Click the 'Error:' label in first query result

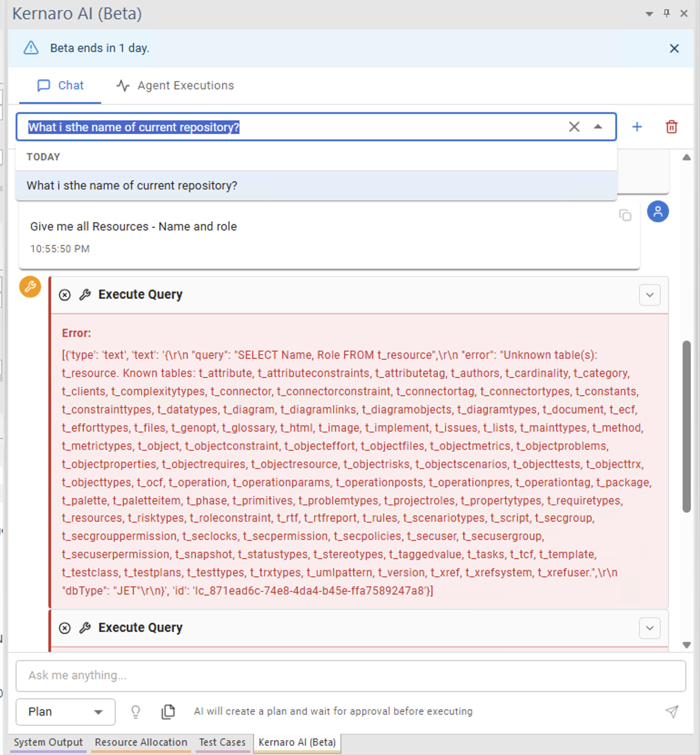point(76,333)
